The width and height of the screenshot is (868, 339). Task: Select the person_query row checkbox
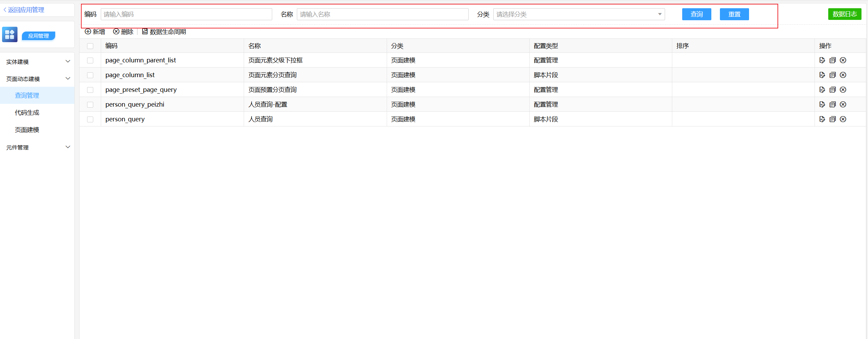point(90,119)
